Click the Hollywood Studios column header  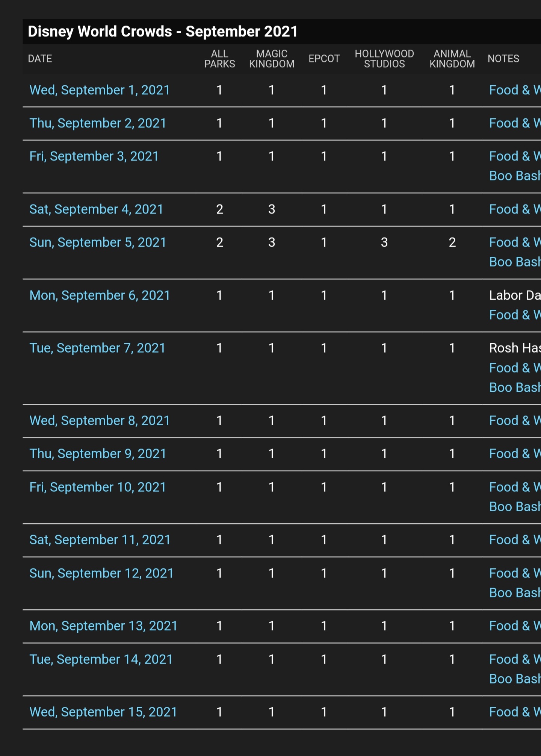coord(384,59)
